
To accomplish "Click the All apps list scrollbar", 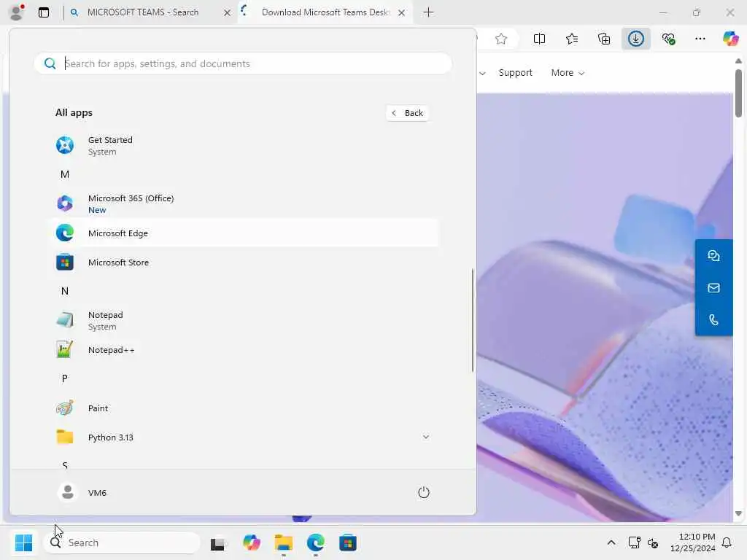I will 473,320.
